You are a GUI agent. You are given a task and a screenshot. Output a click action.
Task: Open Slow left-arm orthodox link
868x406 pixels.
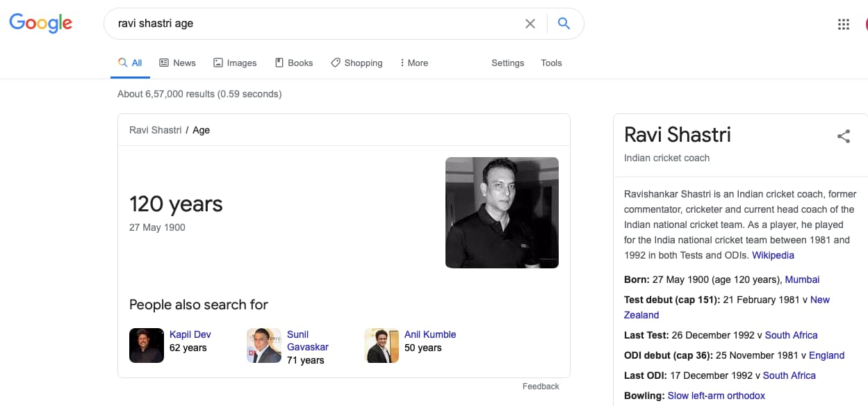tap(716, 396)
